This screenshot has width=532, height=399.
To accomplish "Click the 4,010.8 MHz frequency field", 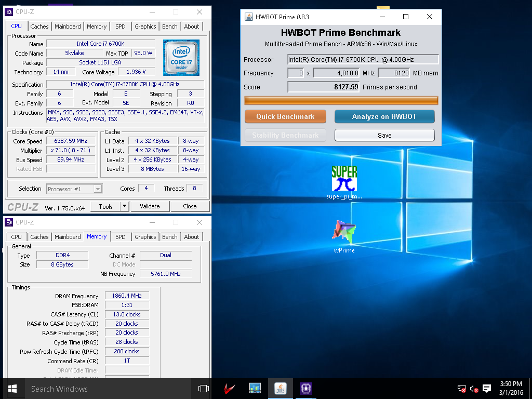I will (x=336, y=73).
